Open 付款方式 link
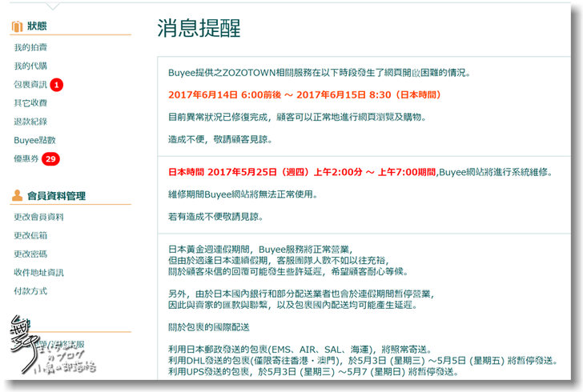 click(x=30, y=291)
